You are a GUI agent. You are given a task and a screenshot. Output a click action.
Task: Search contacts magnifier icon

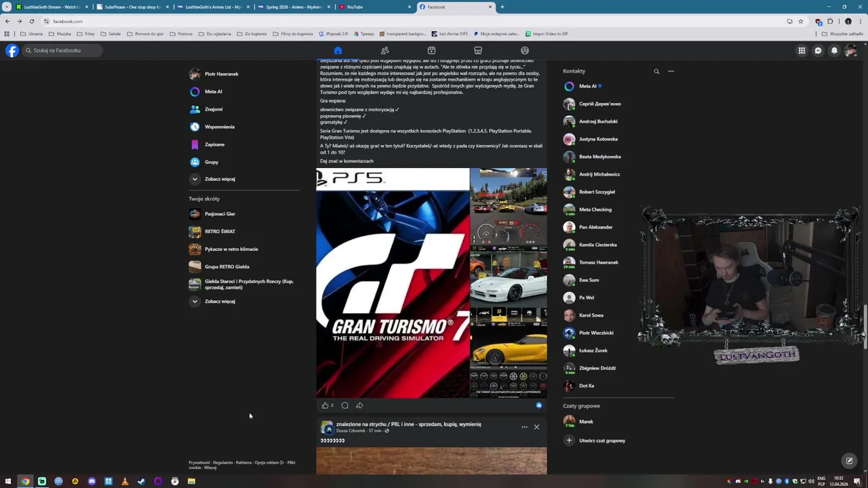(656, 71)
